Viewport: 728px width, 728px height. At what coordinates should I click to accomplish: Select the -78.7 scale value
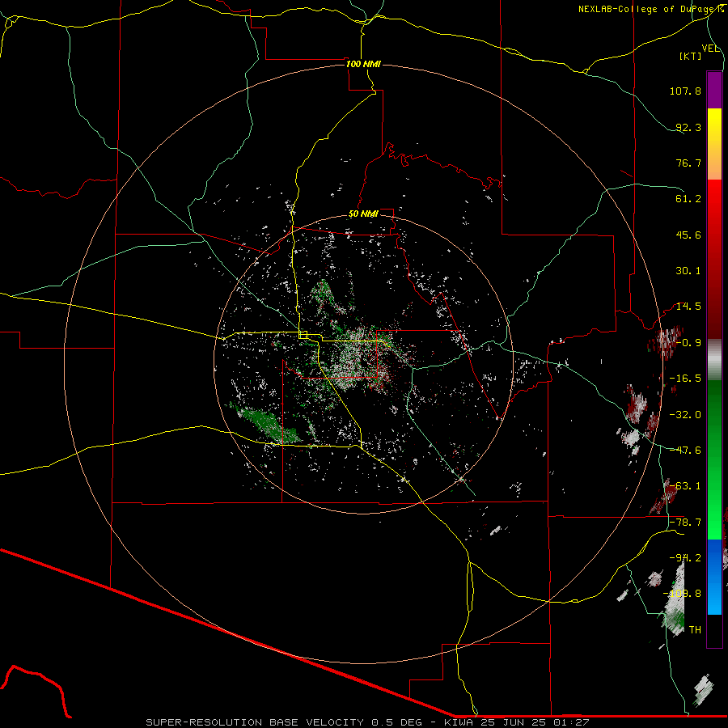pos(685,523)
